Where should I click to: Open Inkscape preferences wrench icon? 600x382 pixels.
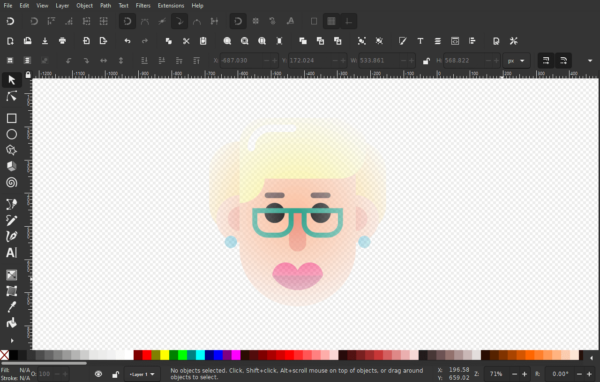coord(514,41)
